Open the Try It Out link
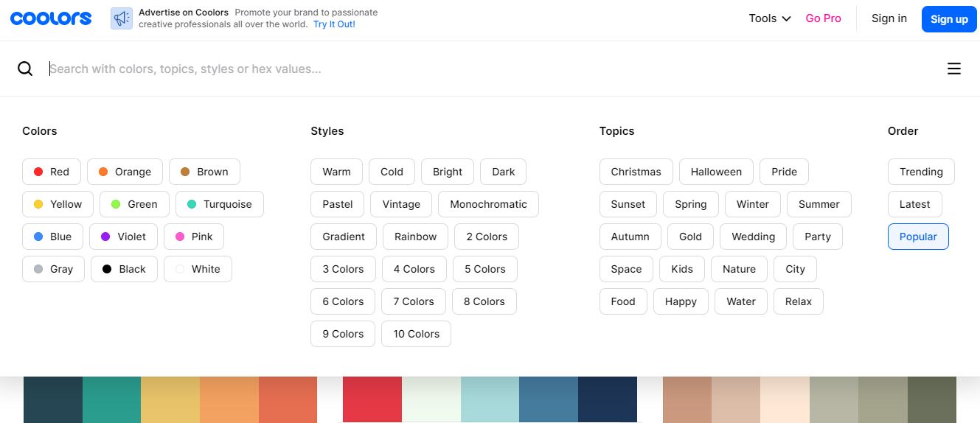This screenshot has height=423, width=980. click(x=334, y=24)
